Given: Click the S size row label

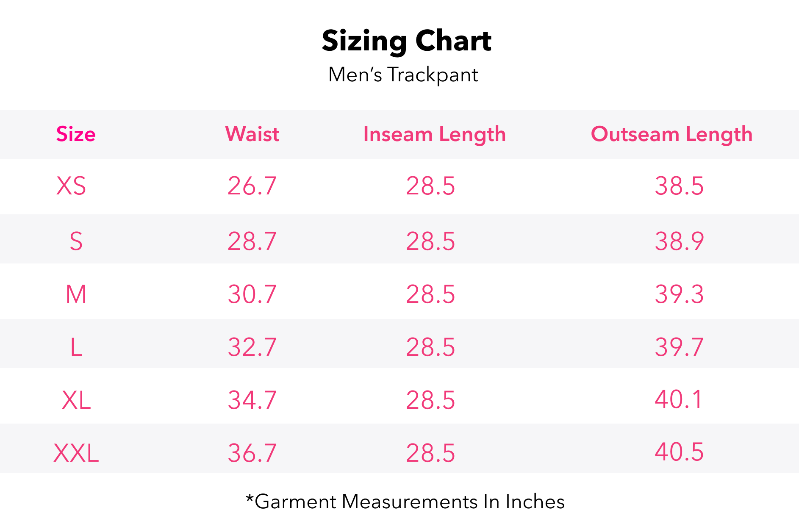Looking at the screenshot, I should pyautogui.click(x=76, y=241).
